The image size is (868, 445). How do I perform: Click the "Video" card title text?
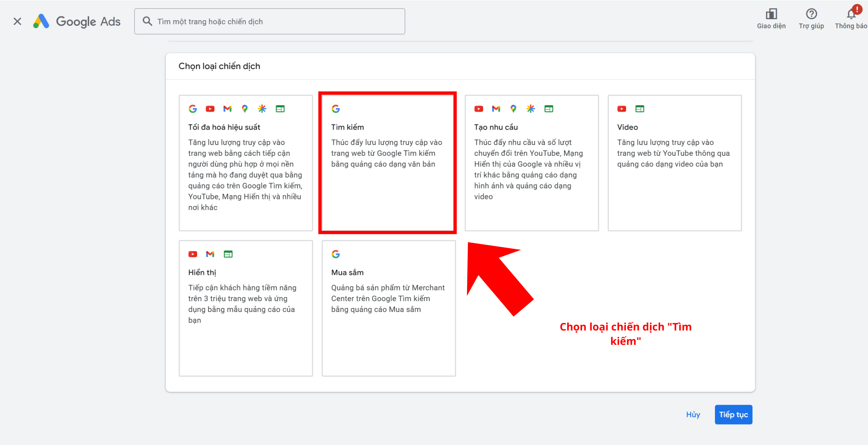pyautogui.click(x=628, y=127)
